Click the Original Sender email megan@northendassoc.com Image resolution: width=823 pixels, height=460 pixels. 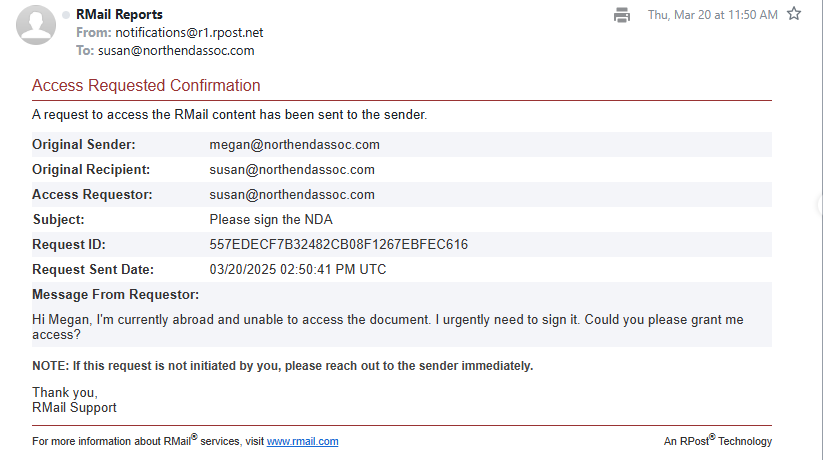point(294,145)
